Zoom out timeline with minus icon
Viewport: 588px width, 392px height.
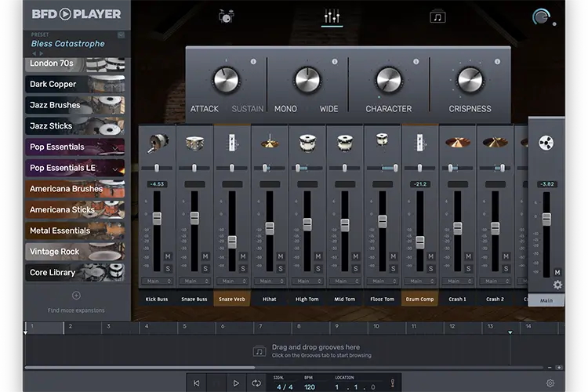click(x=550, y=368)
